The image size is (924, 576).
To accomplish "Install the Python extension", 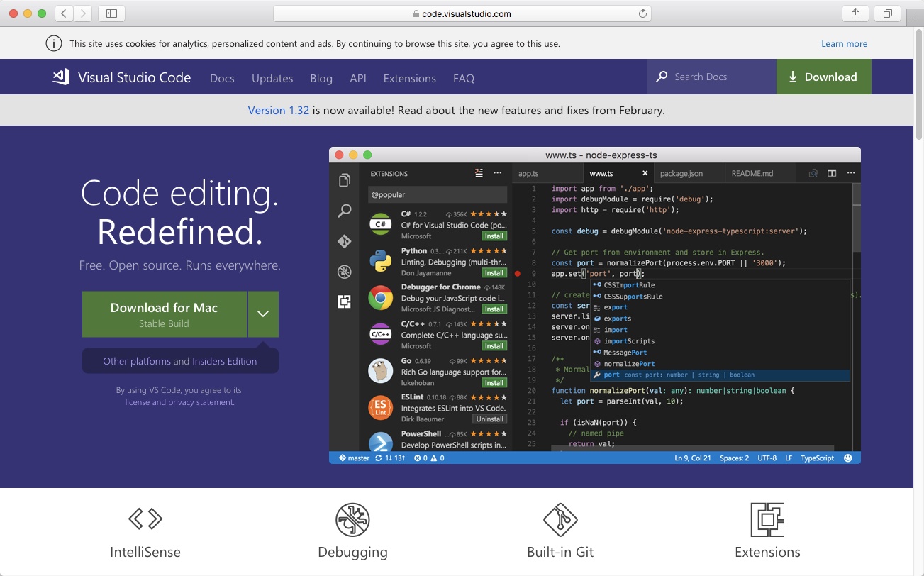I will tap(494, 272).
